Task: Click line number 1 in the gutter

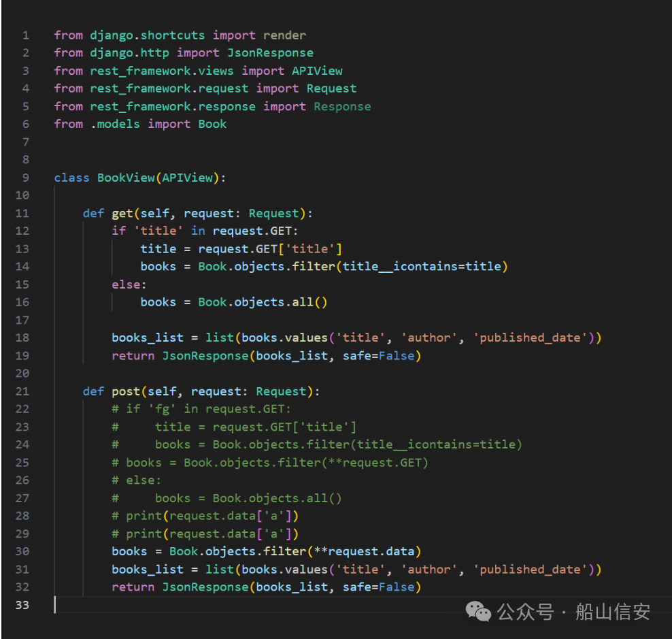Action: (x=26, y=35)
